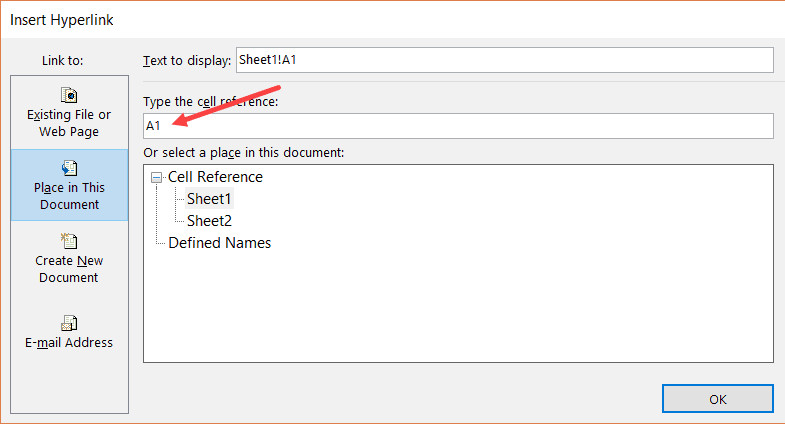Click the Create New Document icon

[x=69, y=241]
